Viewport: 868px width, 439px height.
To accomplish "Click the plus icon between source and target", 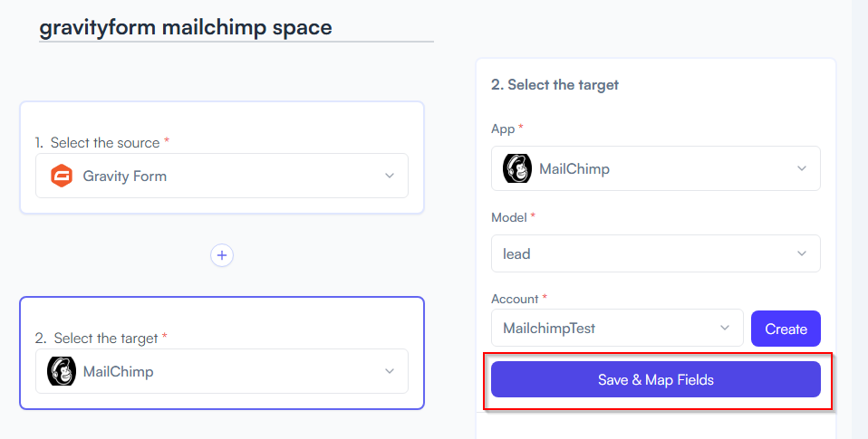I will coord(222,255).
